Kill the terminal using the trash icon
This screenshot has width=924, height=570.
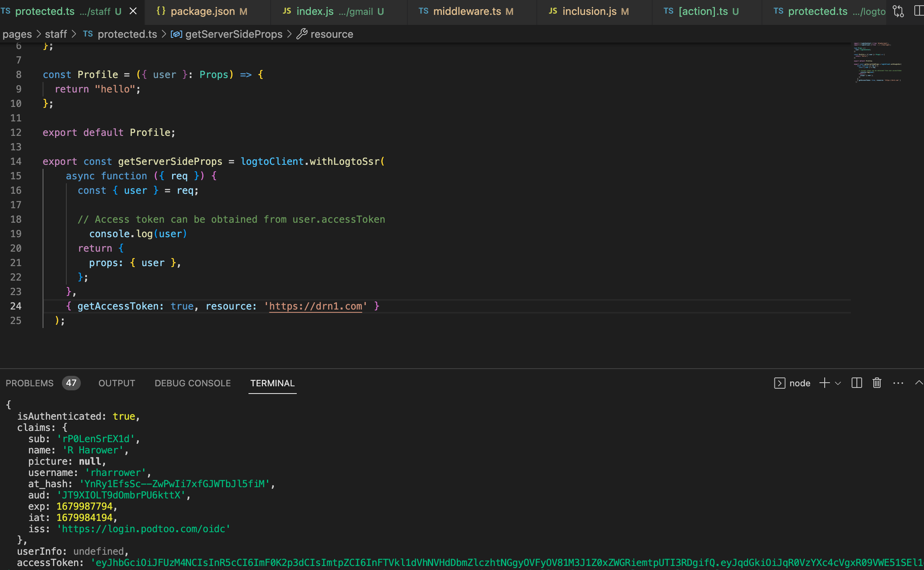click(x=876, y=383)
